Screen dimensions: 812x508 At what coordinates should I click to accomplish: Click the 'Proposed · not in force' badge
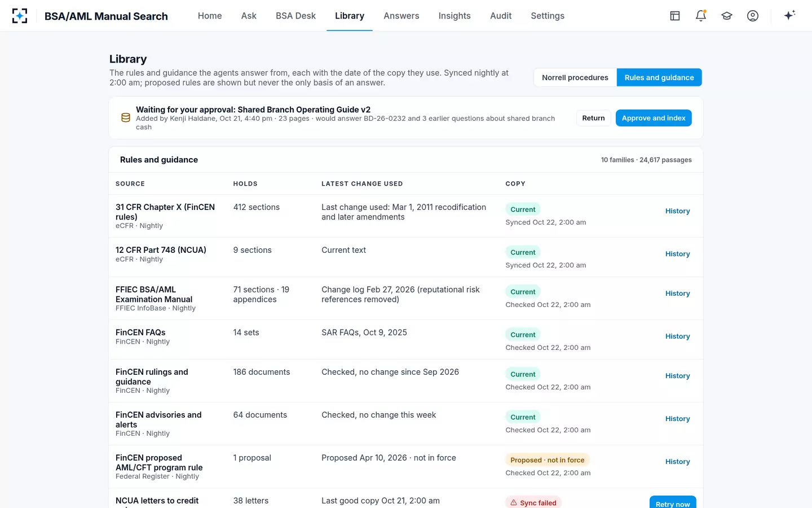(x=547, y=460)
